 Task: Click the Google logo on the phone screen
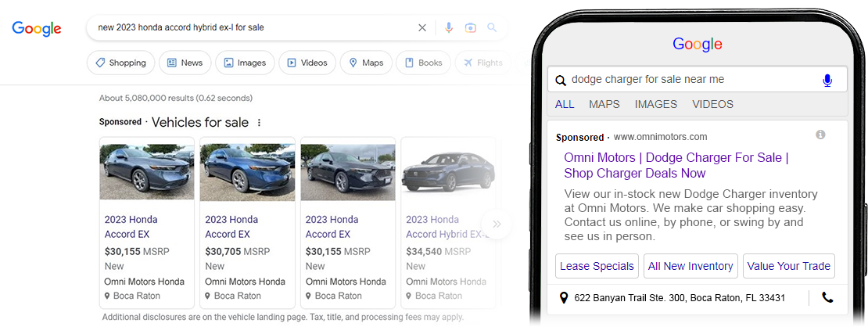point(698,45)
